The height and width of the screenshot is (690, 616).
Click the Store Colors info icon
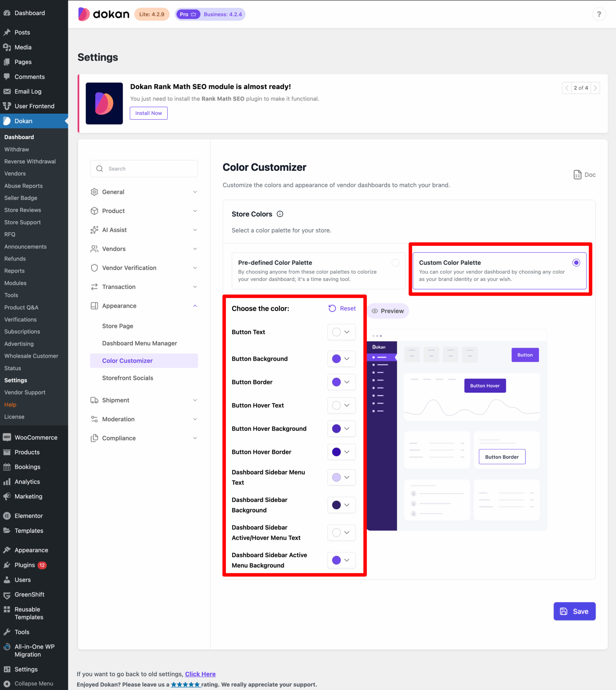[280, 214]
